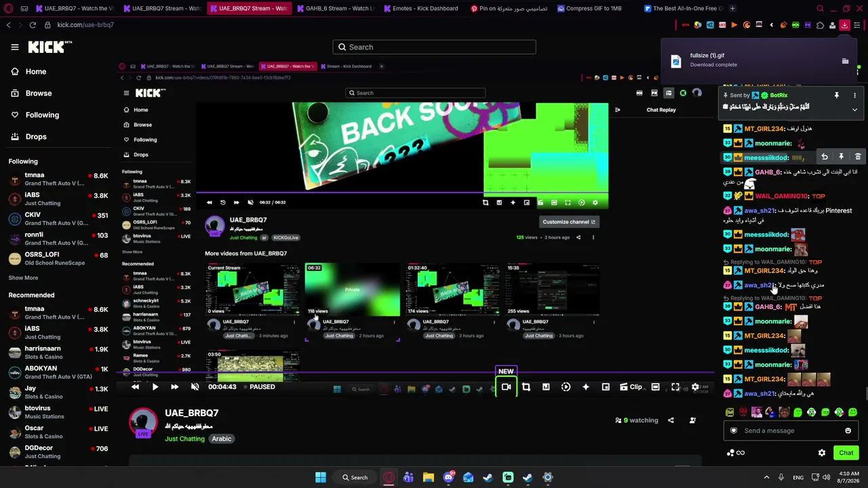Click chat identity shield icon
868x488 pixels.
click(x=733, y=430)
